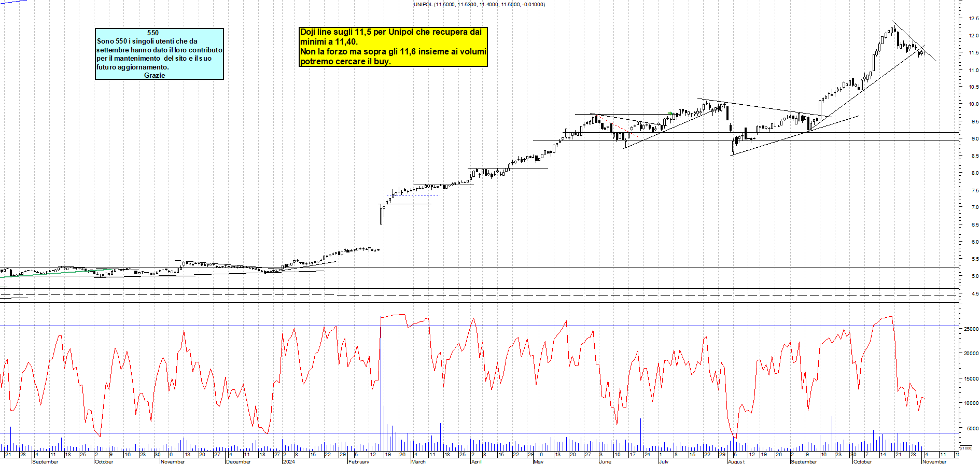This screenshot has height=464, width=980.
Task: Click the 5.0 price axis label
Action: tap(975, 276)
